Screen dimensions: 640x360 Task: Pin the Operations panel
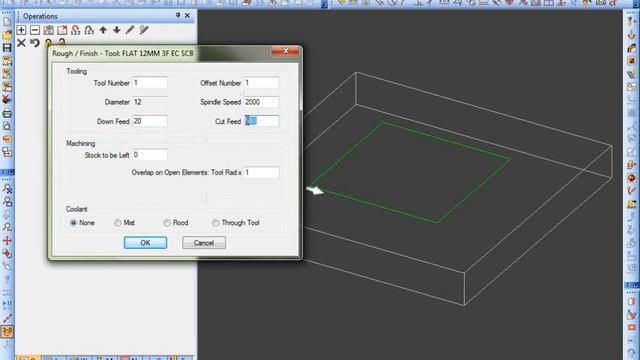[x=178, y=15]
